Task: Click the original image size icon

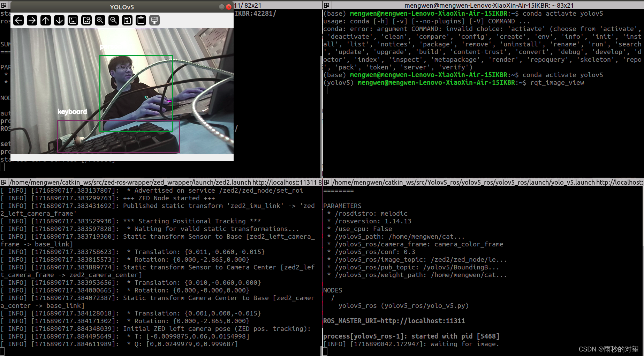Action: tap(73, 20)
